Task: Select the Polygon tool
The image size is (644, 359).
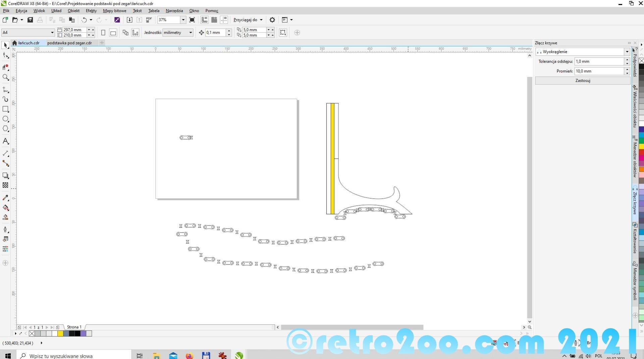Action: pyautogui.click(x=5, y=129)
